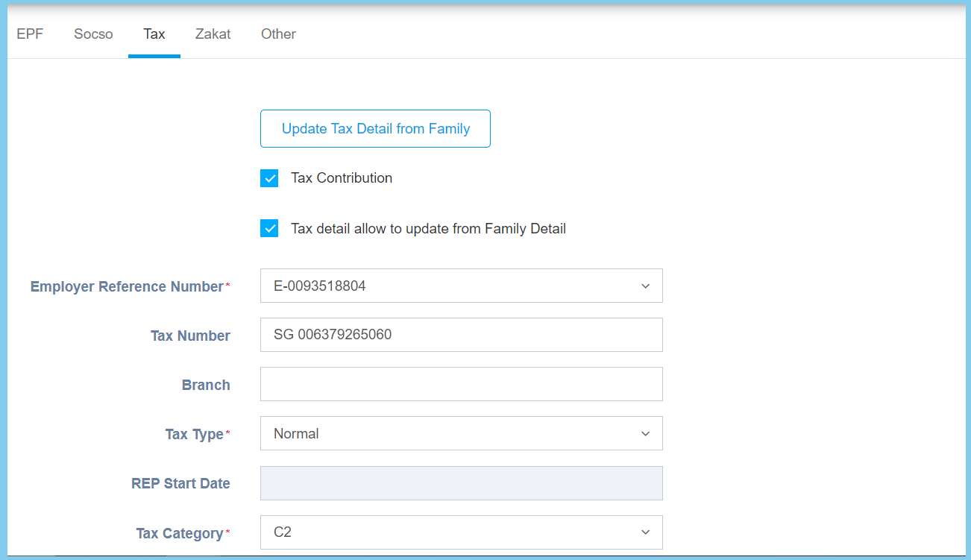Switch to the EPF tab
Viewport: 971px width, 560px height.
pos(30,34)
